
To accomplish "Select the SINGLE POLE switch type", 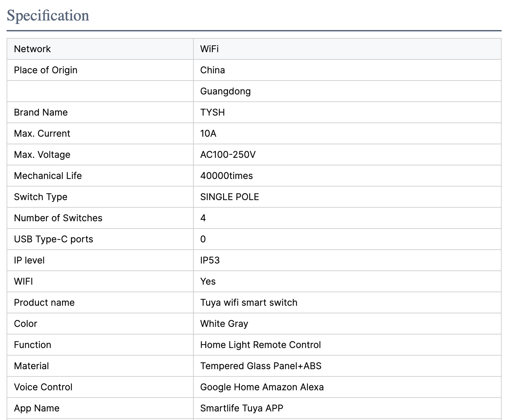I will click(x=229, y=197).
